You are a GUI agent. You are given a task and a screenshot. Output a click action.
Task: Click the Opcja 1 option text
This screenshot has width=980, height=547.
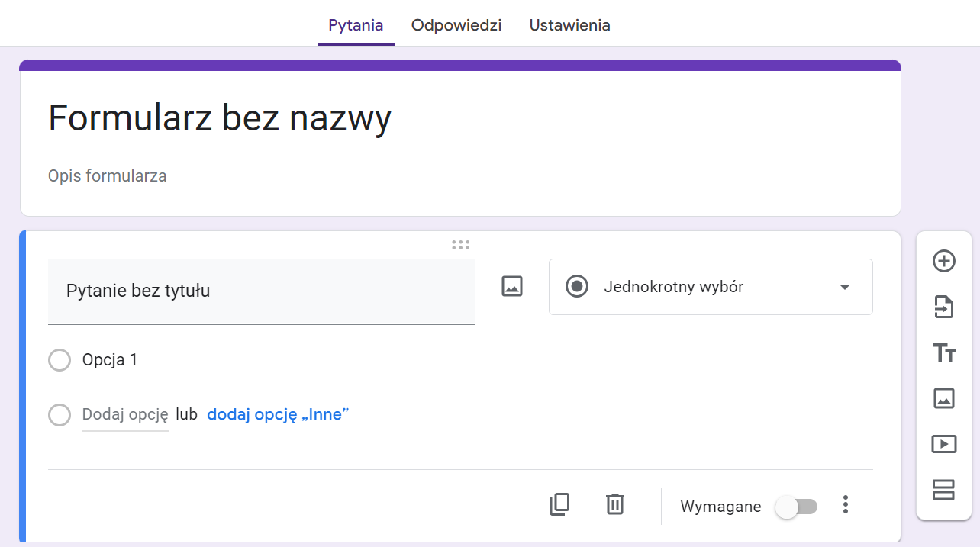click(110, 360)
